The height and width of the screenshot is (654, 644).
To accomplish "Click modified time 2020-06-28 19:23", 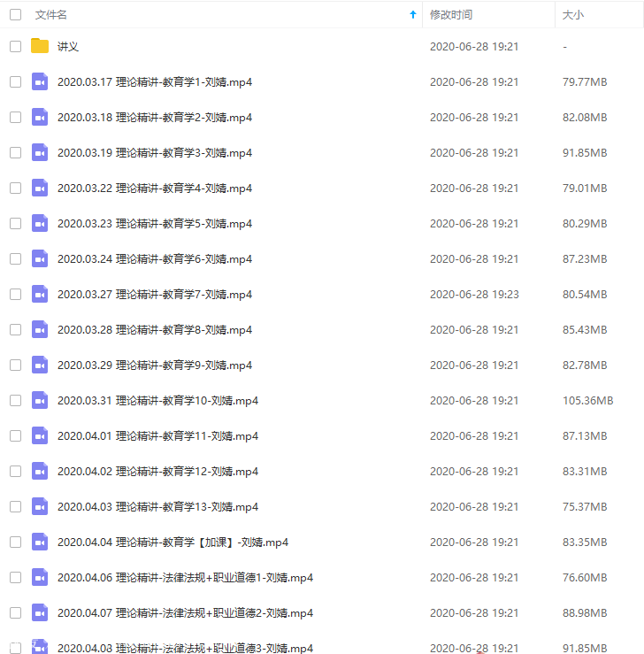I will tap(474, 295).
